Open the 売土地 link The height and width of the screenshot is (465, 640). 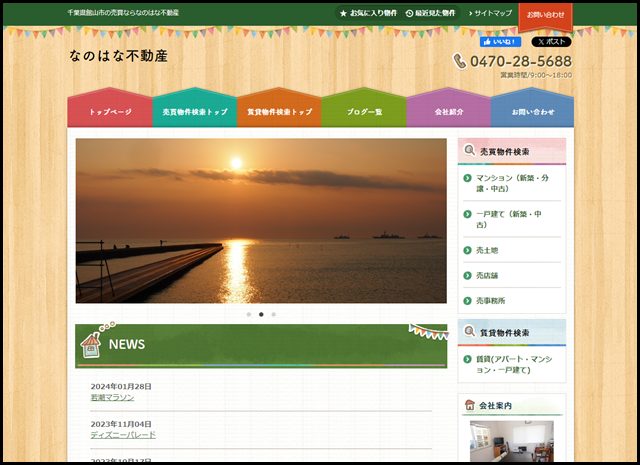(x=487, y=250)
